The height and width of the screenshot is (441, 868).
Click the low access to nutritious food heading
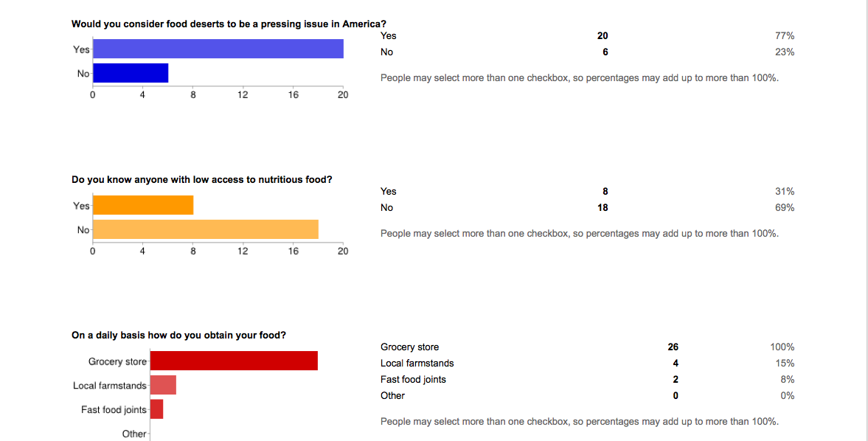click(201, 179)
